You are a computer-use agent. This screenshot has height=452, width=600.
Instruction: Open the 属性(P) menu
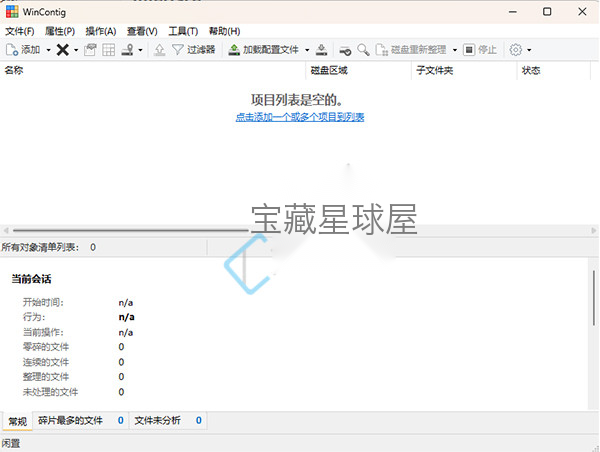(x=60, y=31)
